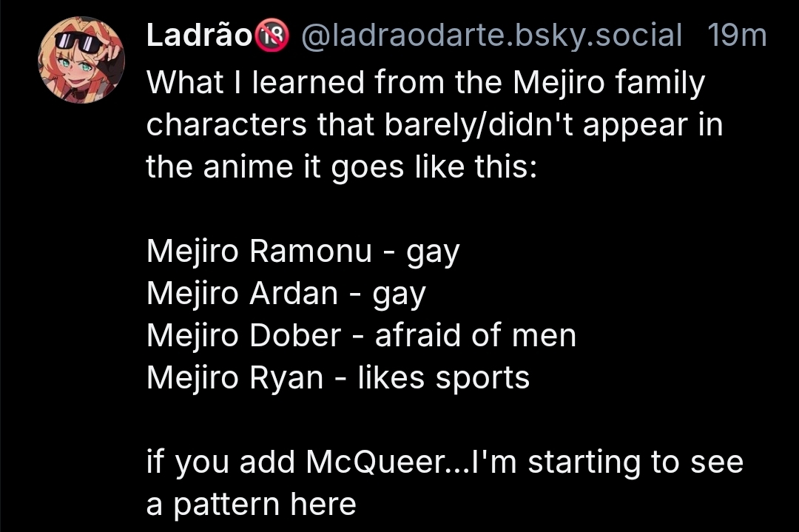Click the text "a pattern here"
799x532 pixels.
click(x=251, y=505)
